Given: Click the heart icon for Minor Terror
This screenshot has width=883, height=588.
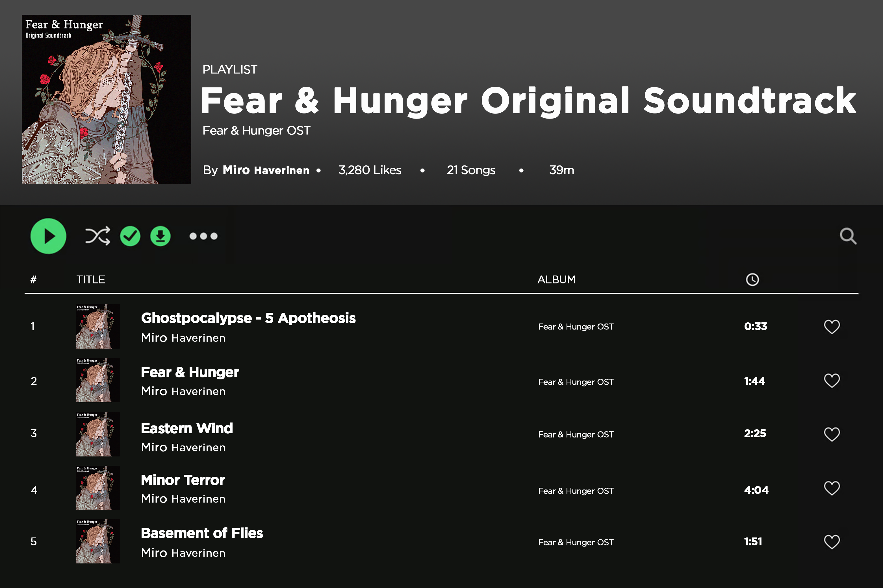Looking at the screenshot, I should [x=832, y=488].
